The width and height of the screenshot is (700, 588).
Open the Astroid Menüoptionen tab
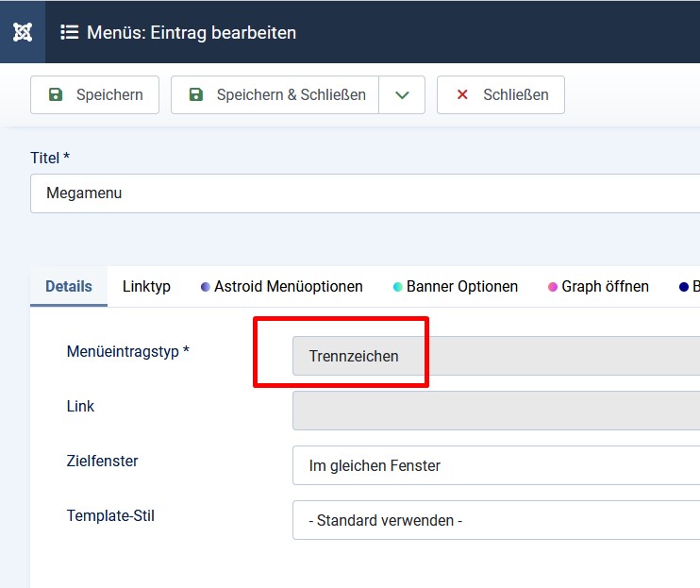coord(288,286)
